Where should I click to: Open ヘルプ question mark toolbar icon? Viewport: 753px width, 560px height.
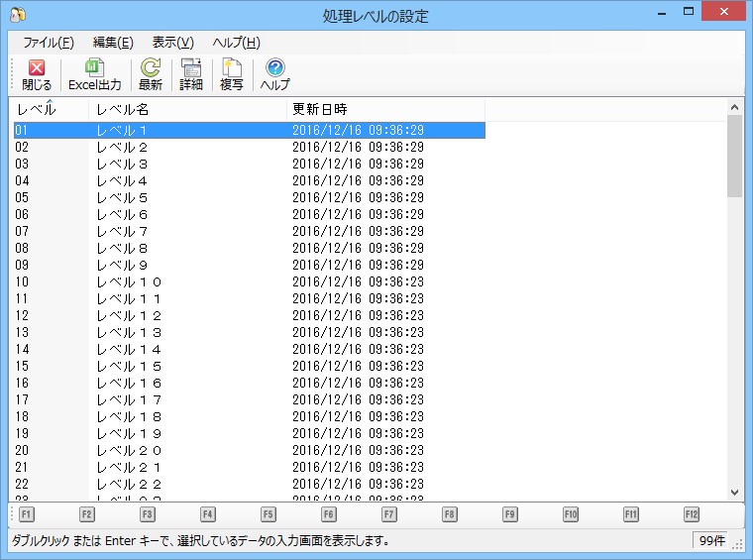click(274, 74)
